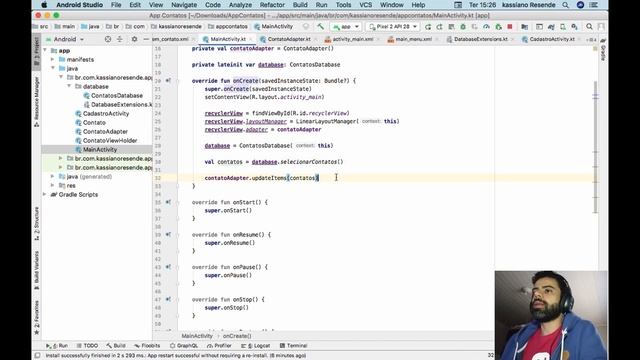The height and width of the screenshot is (360, 640).
Task: Switch to main_menu.xml editor tab
Action: 413,39
